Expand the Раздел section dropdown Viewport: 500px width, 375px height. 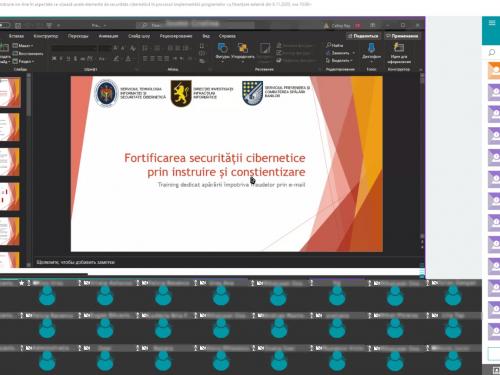pyautogui.click(x=23, y=61)
